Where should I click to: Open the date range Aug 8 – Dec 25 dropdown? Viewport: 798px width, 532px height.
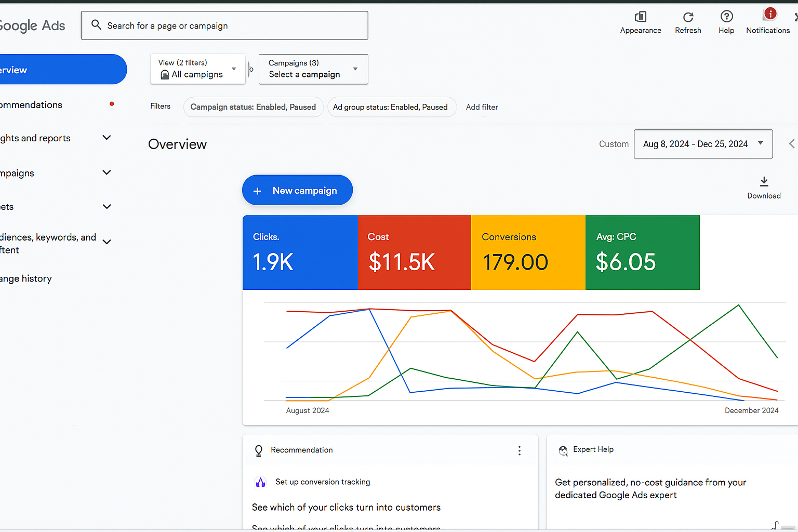(x=703, y=144)
